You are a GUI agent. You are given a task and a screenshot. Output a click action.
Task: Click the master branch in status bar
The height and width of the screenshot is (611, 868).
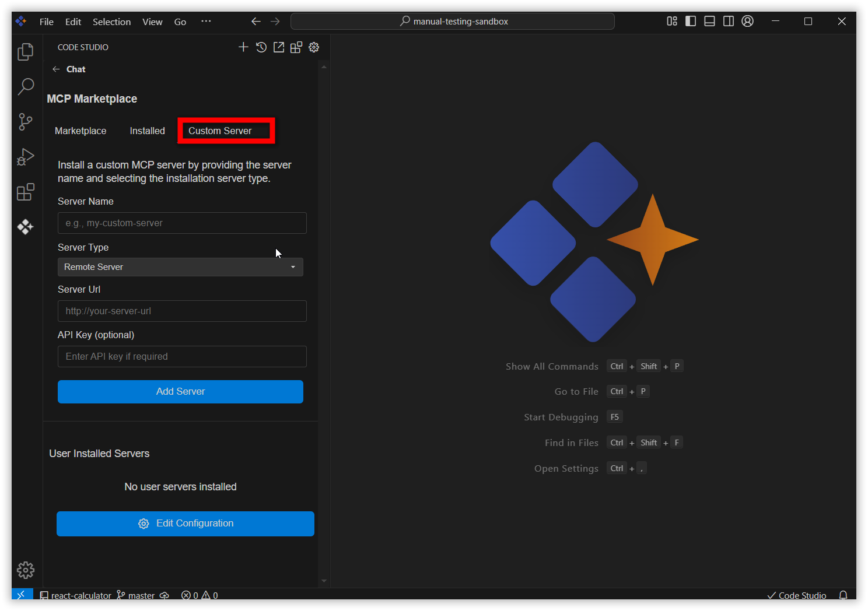(x=135, y=595)
